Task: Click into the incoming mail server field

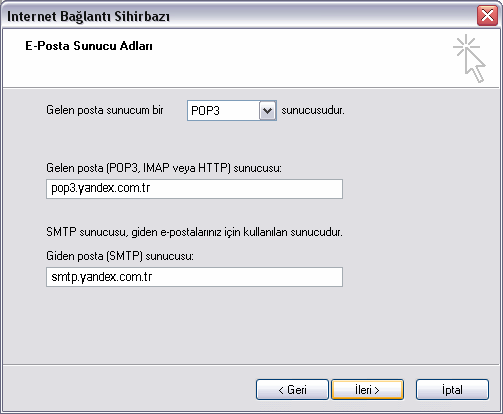Action: coord(194,189)
